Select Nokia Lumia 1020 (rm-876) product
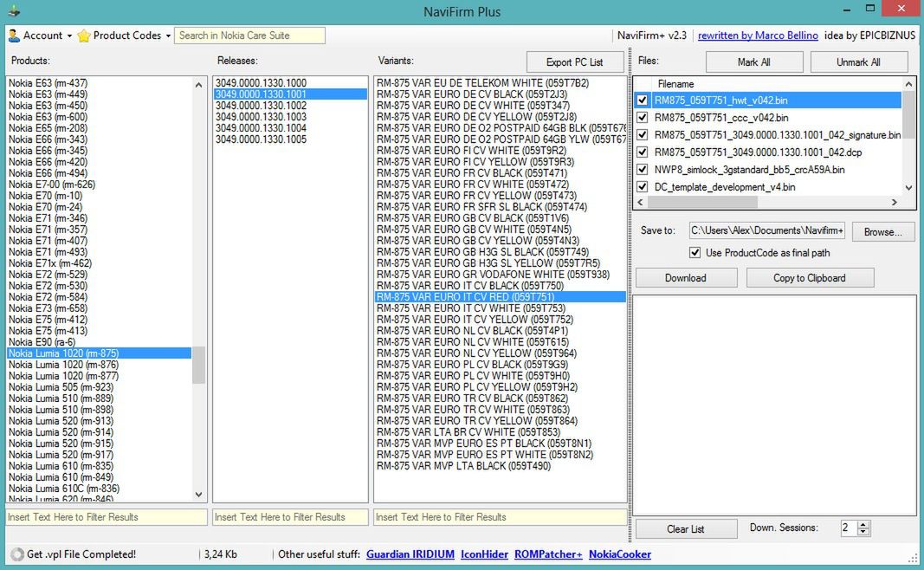The height and width of the screenshot is (570, 924). pyautogui.click(x=63, y=365)
